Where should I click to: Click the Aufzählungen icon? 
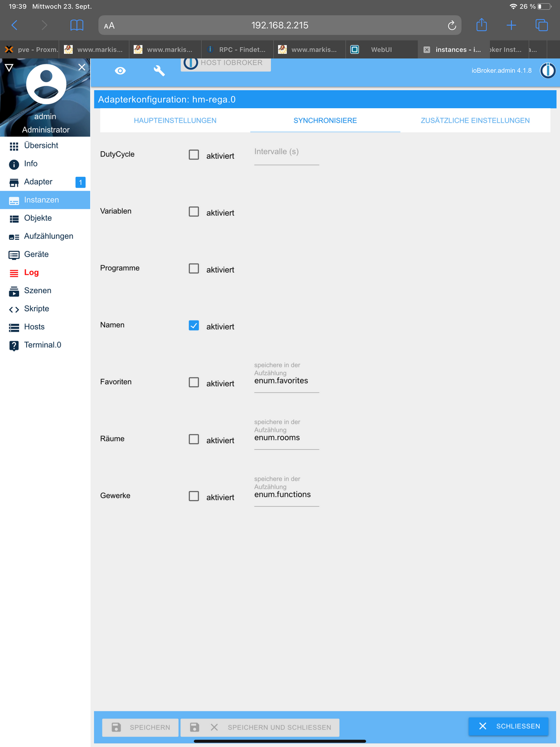point(14,237)
